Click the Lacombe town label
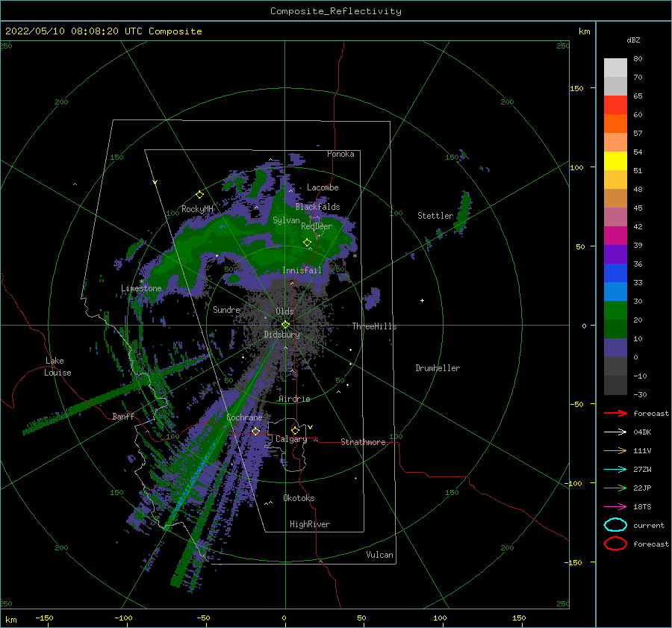The height and width of the screenshot is (628, 672). pos(323,187)
